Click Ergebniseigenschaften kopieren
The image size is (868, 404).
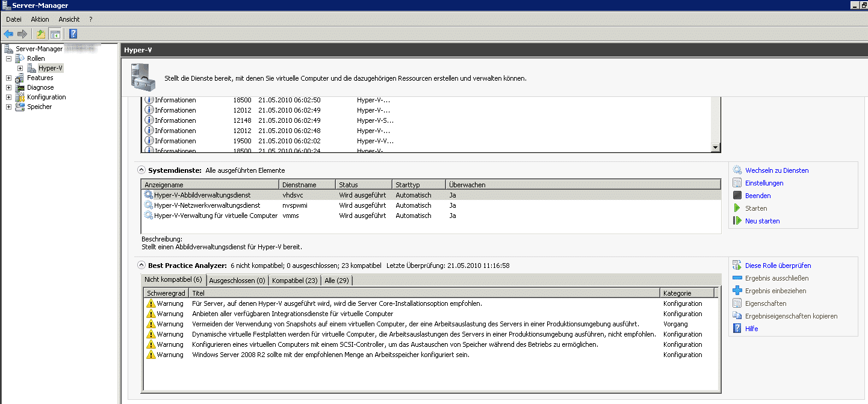[x=792, y=316]
